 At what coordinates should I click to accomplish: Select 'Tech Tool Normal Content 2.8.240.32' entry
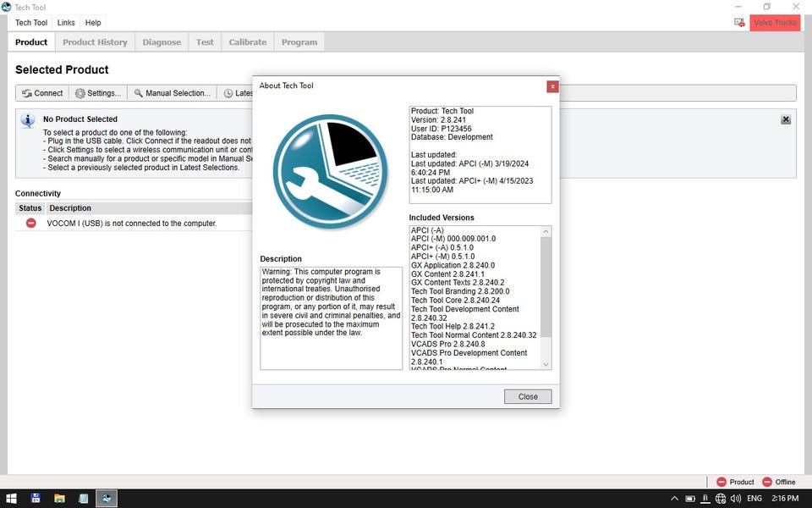[474, 335]
